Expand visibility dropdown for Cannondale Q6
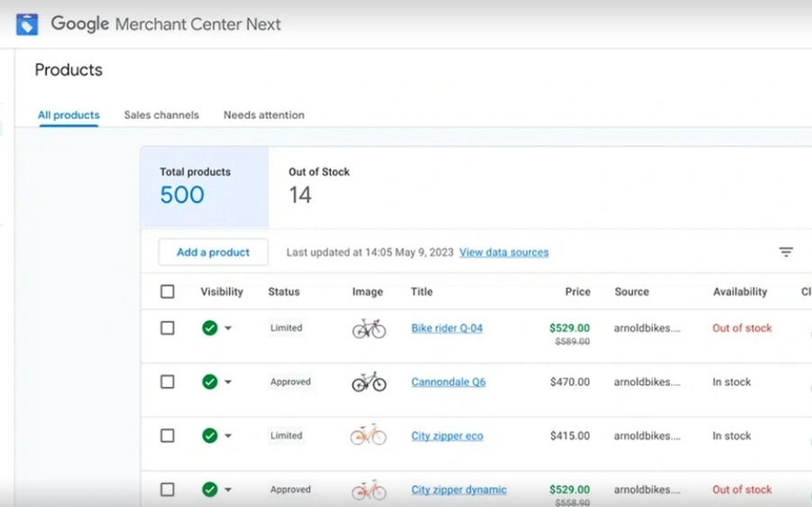Viewport: 812px width, 507px height. [x=228, y=382]
